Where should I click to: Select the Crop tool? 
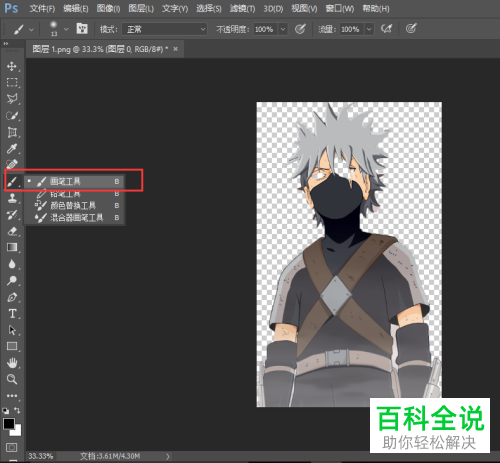(x=12, y=132)
